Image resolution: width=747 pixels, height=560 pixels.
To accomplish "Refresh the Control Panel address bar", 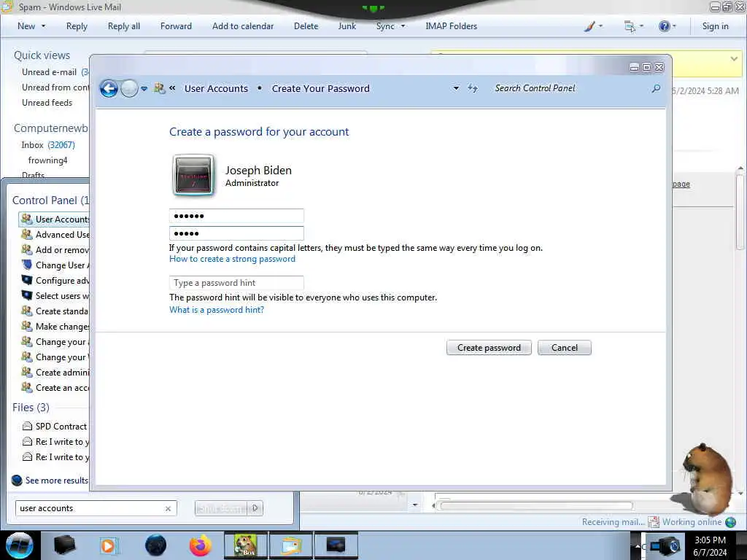I will click(x=472, y=88).
